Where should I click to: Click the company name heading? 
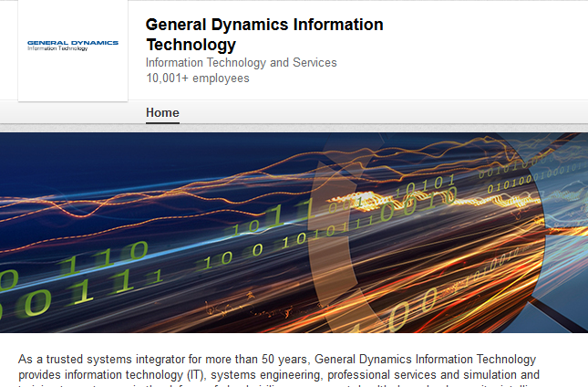coord(263,35)
